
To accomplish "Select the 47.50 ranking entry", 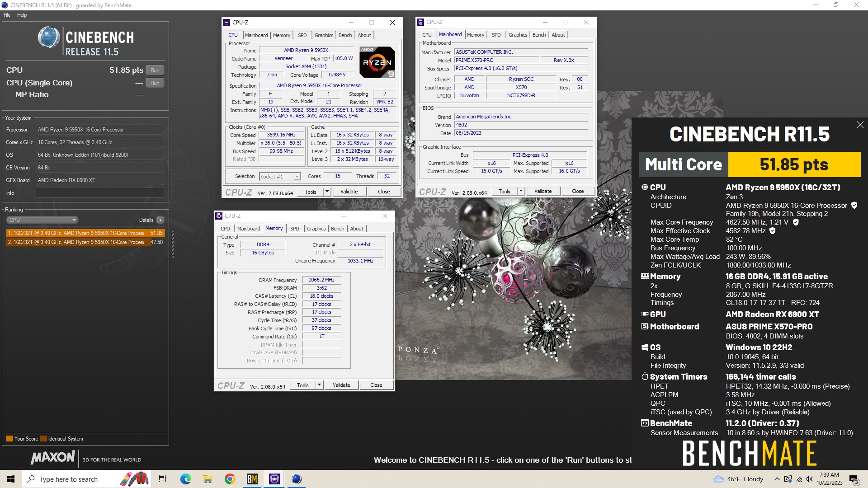I will [x=85, y=242].
